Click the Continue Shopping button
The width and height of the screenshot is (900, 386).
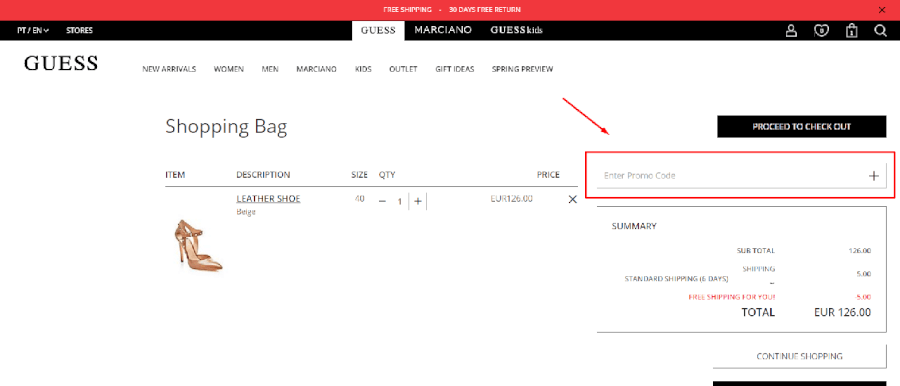click(800, 356)
